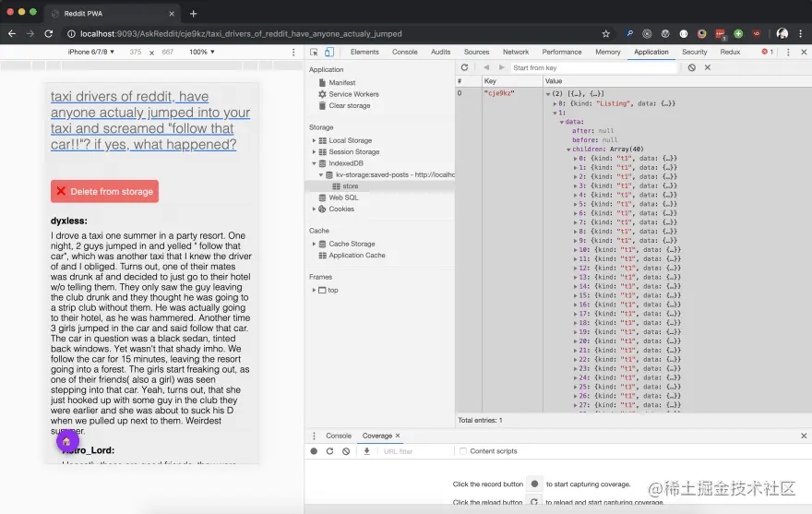Viewport: 812px width, 514px height.
Task: Click the record button in coverage hint
Action: tap(534, 484)
